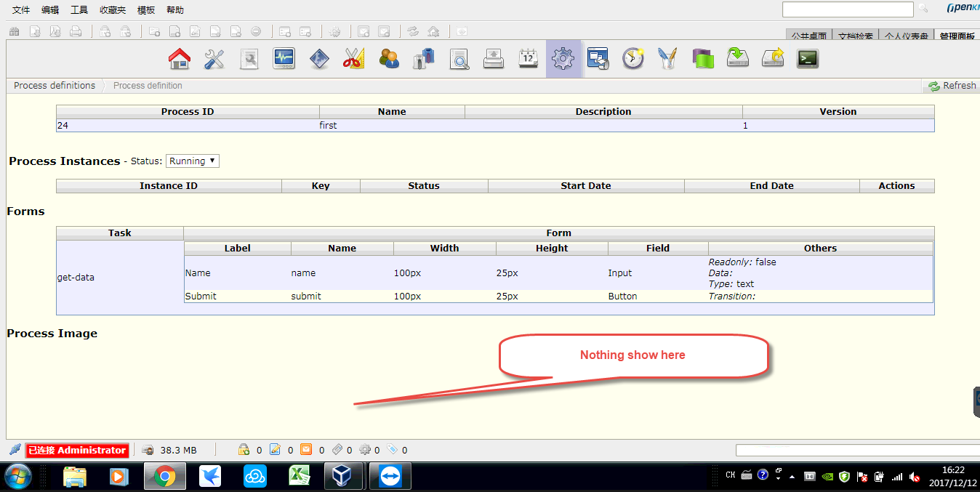Click the activity monitor screen icon
980x492 pixels.
pyautogui.click(x=284, y=59)
